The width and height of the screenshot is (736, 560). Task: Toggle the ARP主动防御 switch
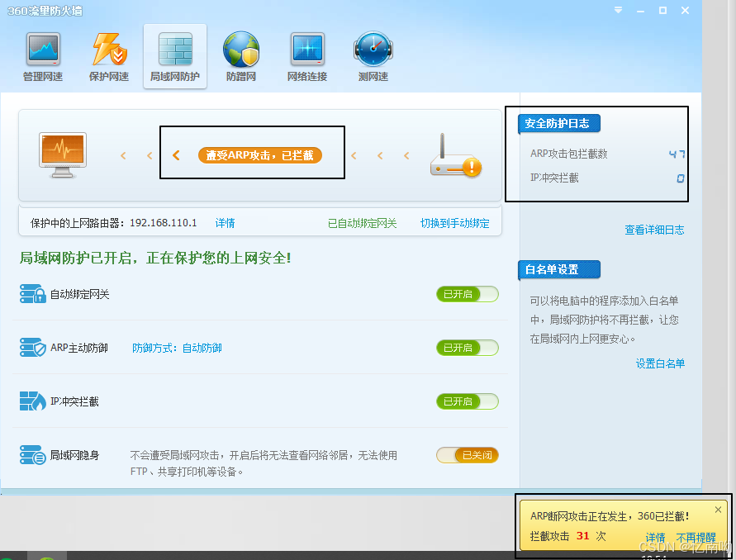[467, 348]
